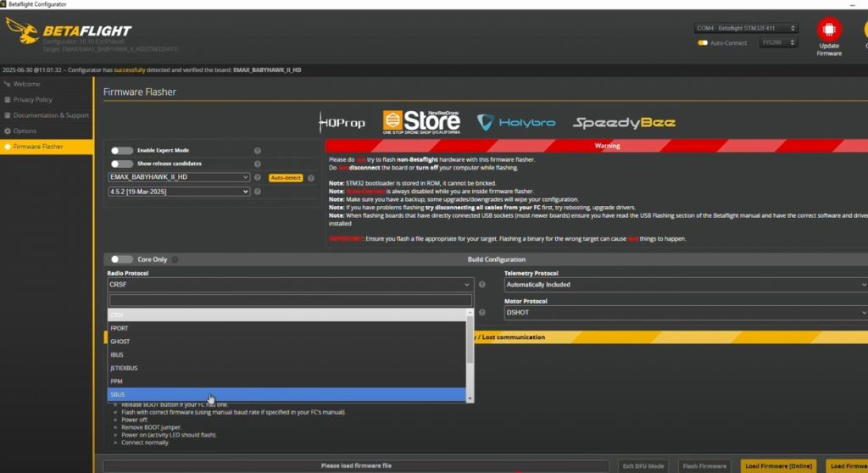Click help icon next to Radio Protocol dropdown

click(x=482, y=285)
